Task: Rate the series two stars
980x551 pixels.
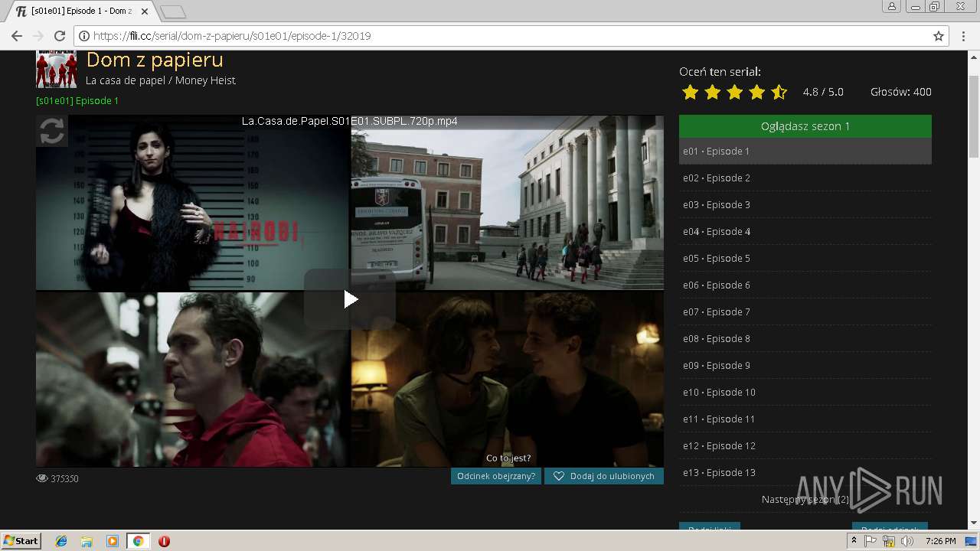Action: coord(712,92)
